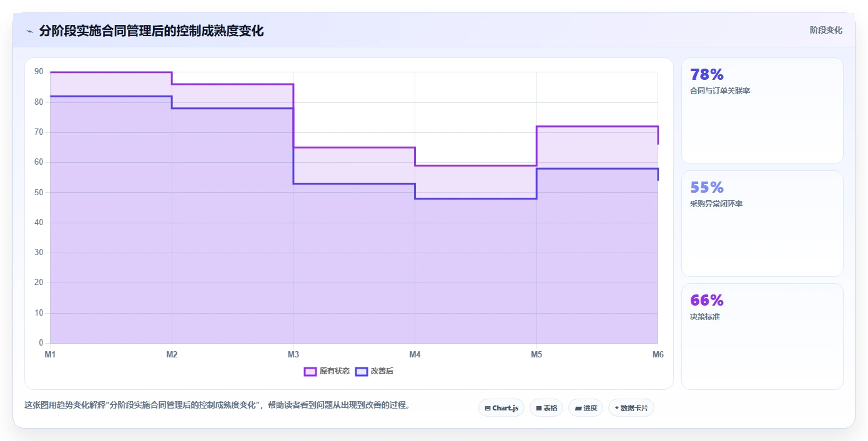Click the 决策标准 label

click(705, 317)
